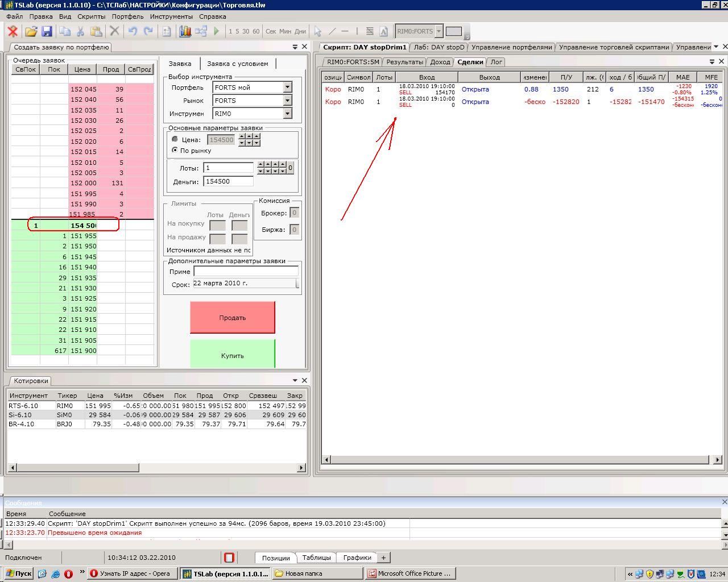Image resolution: width=728 pixels, height=582 pixels.
Task: Click the red X disconnect icon
Action: click(x=13, y=31)
